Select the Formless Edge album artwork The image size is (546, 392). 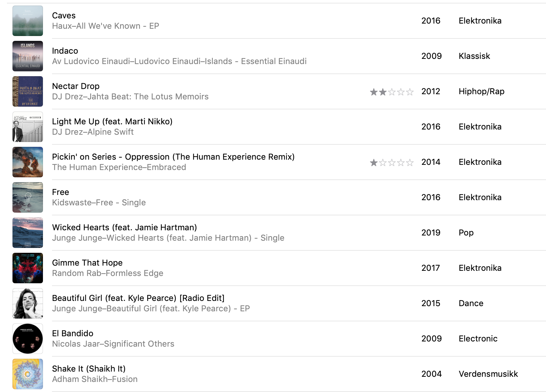[28, 268]
